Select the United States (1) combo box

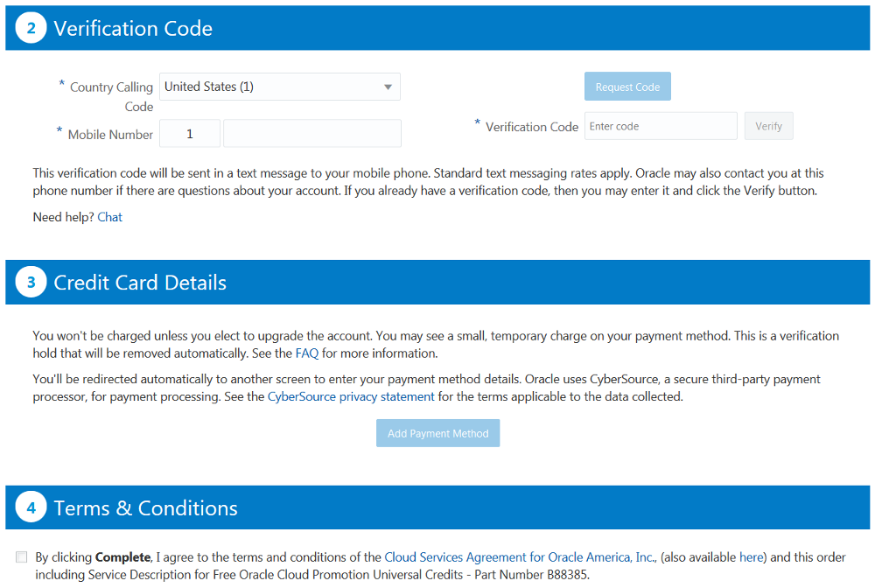coord(271,87)
